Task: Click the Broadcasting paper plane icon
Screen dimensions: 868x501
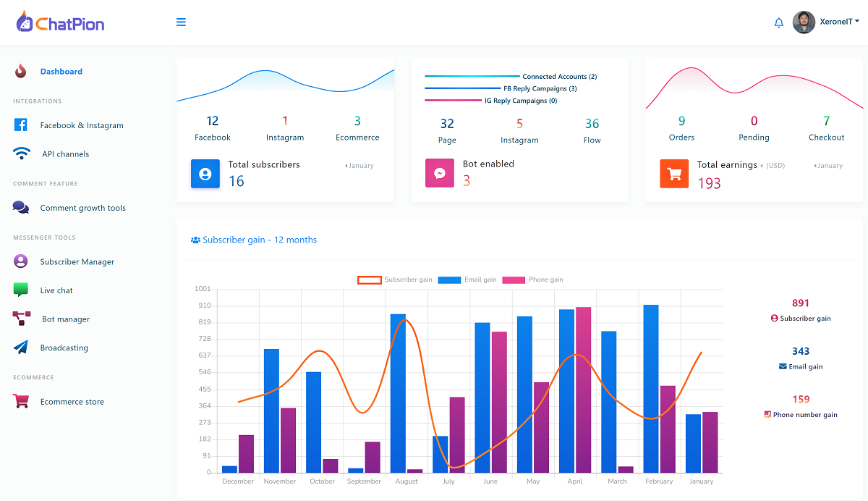Action: point(21,348)
